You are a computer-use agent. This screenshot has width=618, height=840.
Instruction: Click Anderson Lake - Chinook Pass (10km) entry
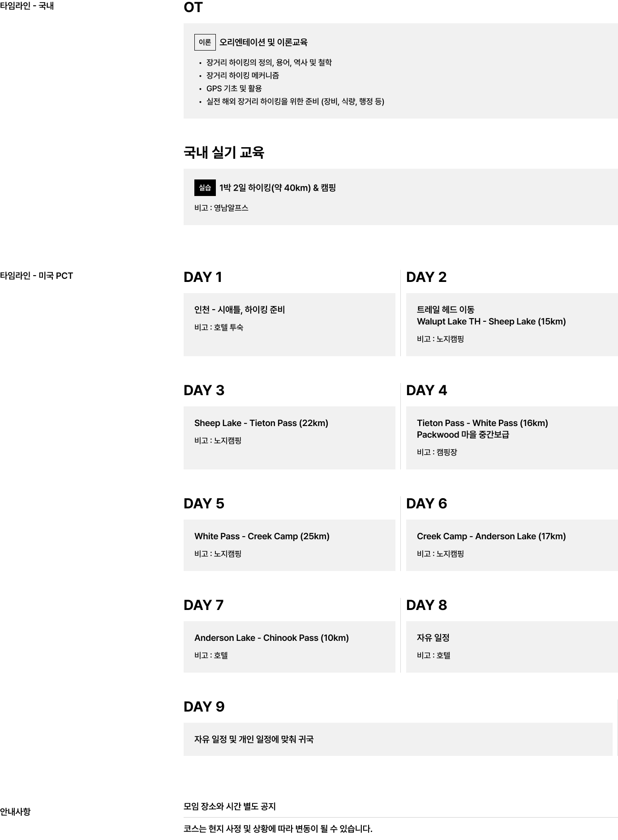(271, 638)
